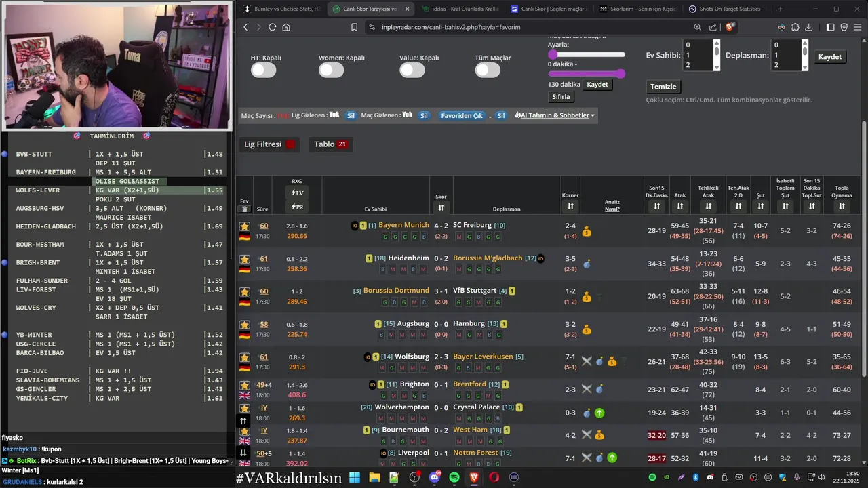868x488 pixels.
Task: Open Spotify from the taskbar
Action: [454, 477]
